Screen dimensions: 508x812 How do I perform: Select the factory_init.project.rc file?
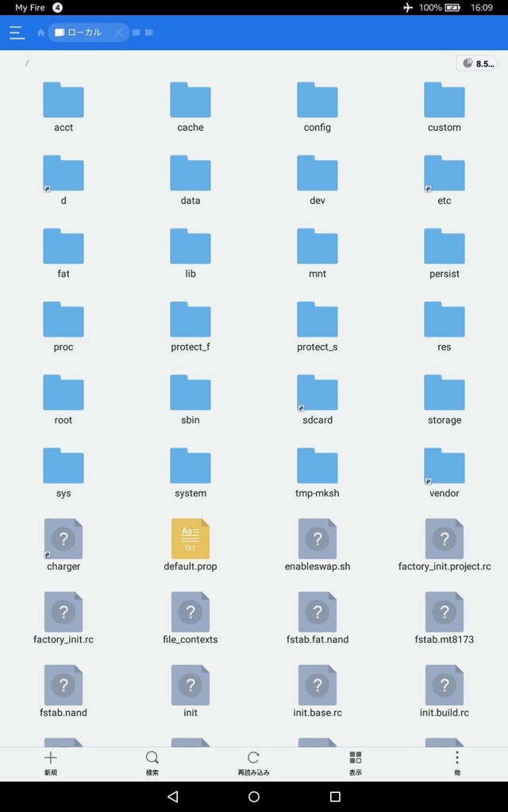(444, 546)
